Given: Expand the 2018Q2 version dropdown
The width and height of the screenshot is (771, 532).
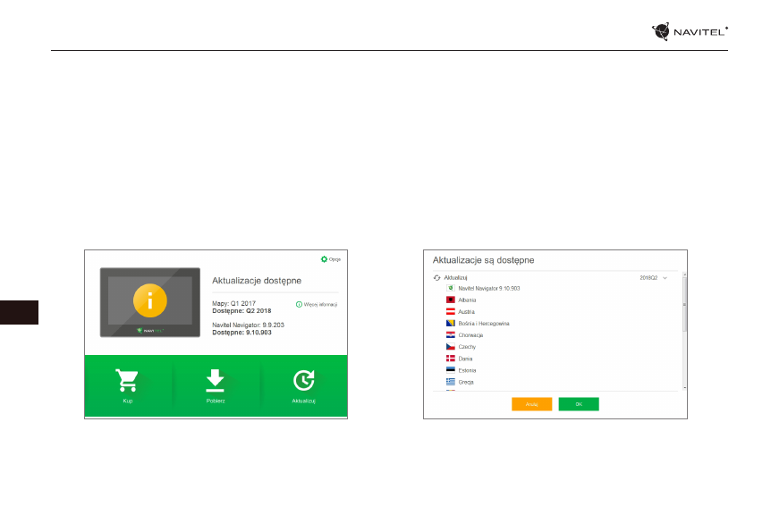Looking at the screenshot, I should [665, 278].
